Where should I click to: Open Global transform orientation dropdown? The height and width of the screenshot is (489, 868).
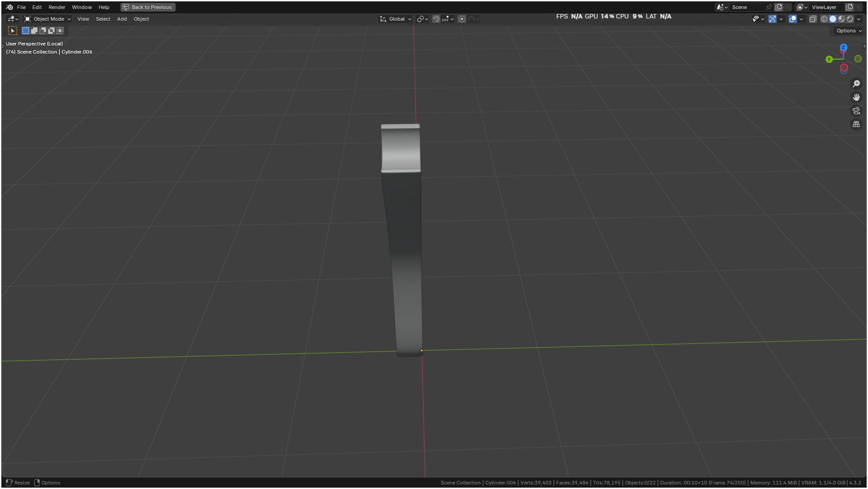coord(396,19)
